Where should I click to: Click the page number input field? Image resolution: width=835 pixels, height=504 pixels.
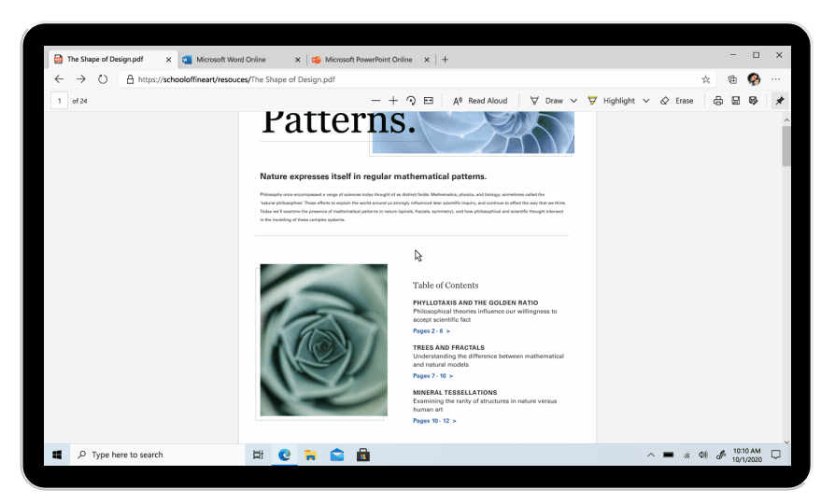point(59,101)
